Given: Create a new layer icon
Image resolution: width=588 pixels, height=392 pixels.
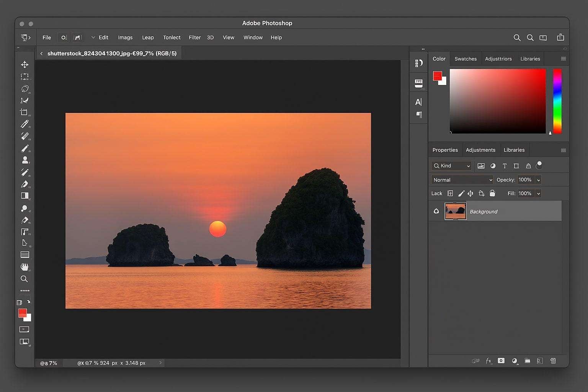Looking at the screenshot, I should 540,361.
